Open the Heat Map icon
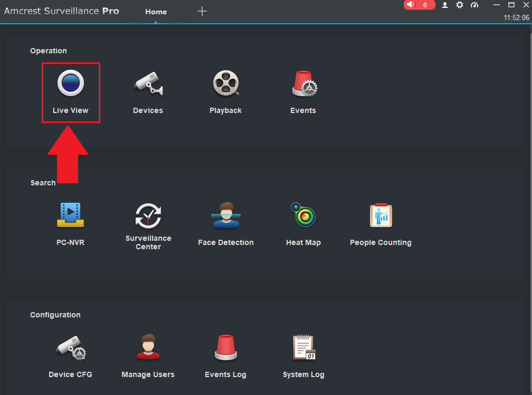 point(303,215)
